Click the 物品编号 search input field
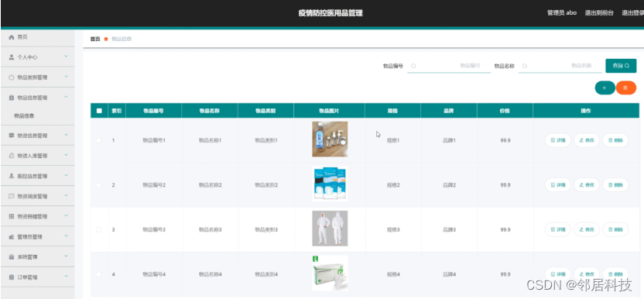This screenshot has height=299, width=644. pyautogui.click(x=449, y=66)
